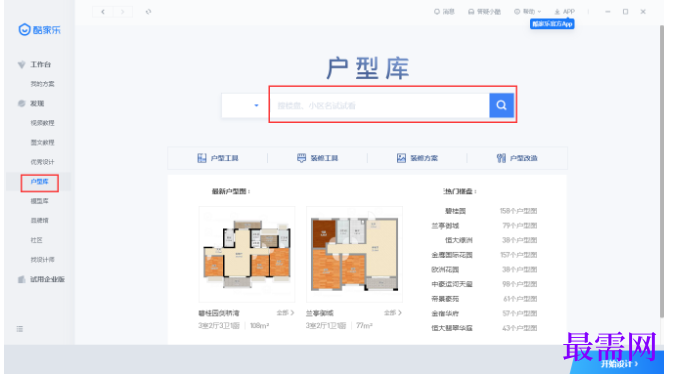
Task: Open 兰亭御城 in hot communities list
Action: coord(445,226)
